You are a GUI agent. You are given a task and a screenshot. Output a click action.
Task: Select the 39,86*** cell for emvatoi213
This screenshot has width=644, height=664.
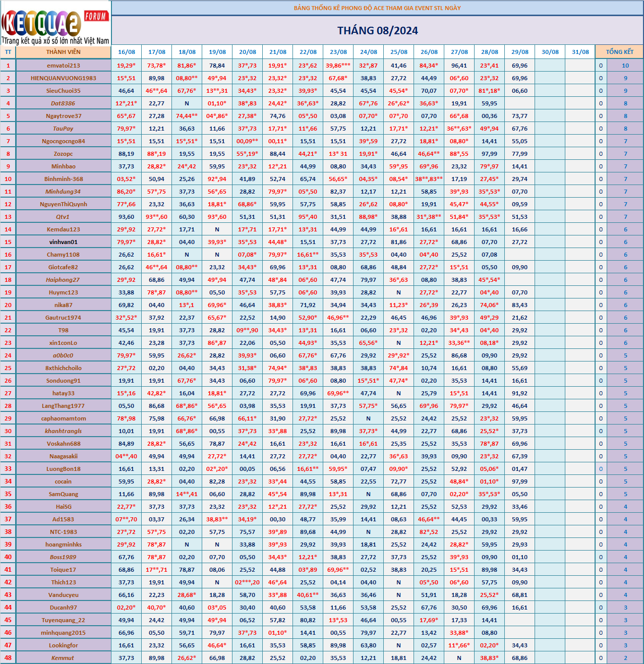tap(338, 66)
